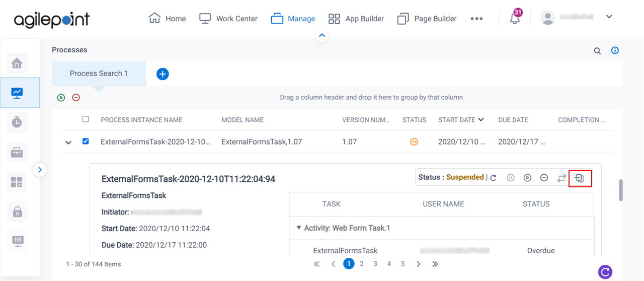Expand the left sidebar arrow

click(x=40, y=170)
